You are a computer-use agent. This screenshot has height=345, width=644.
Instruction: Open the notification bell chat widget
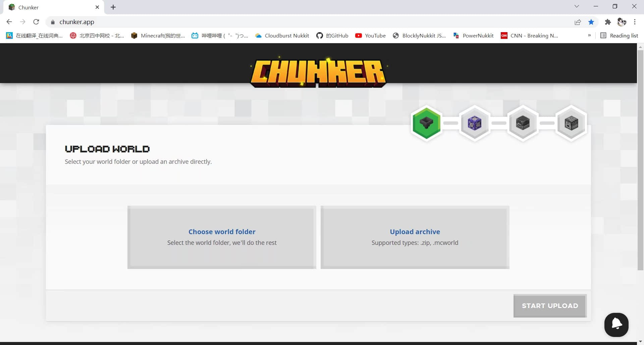pyautogui.click(x=616, y=325)
